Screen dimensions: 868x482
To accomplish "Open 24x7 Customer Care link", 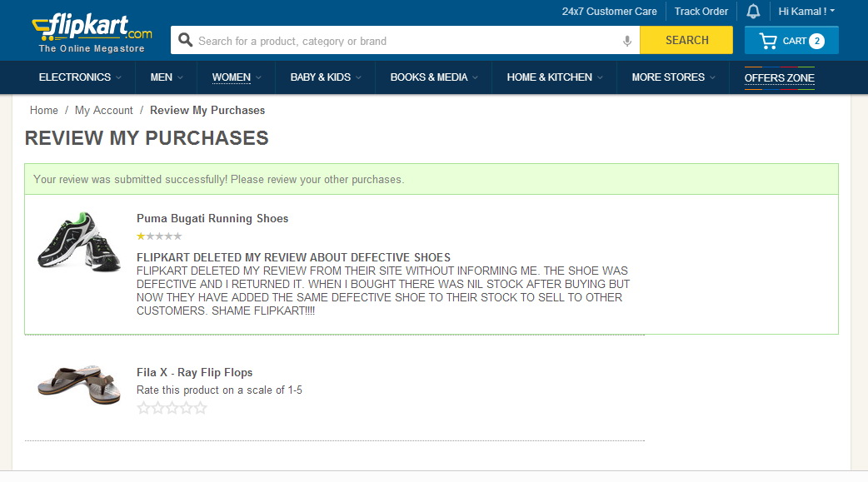I will (609, 12).
